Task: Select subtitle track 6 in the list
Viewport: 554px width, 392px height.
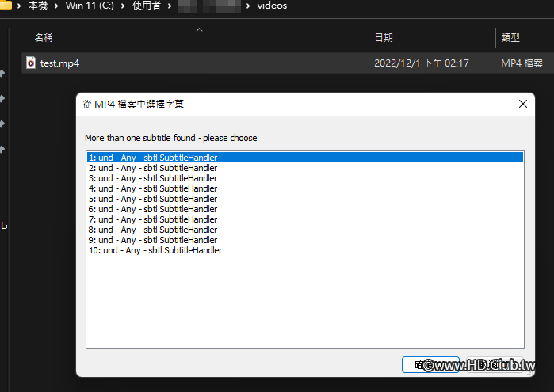Action: point(305,209)
